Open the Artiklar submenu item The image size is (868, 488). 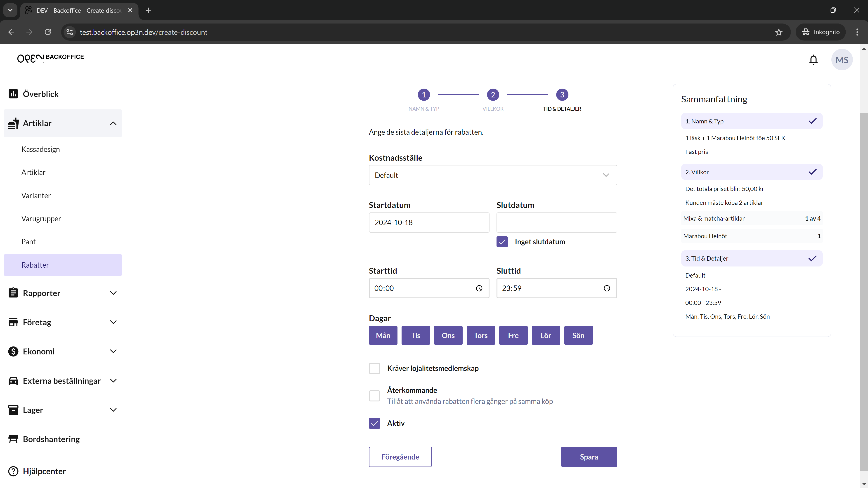coord(33,172)
